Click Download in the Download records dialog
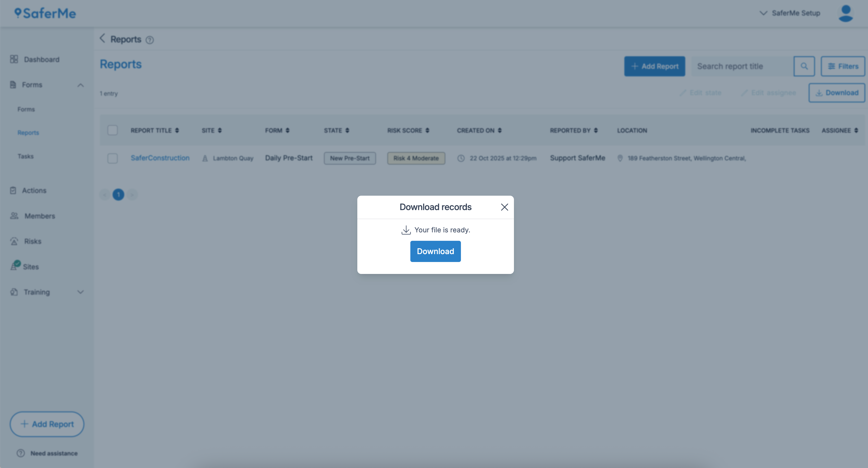The width and height of the screenshot is (868, 468). [x=435, y=251]
